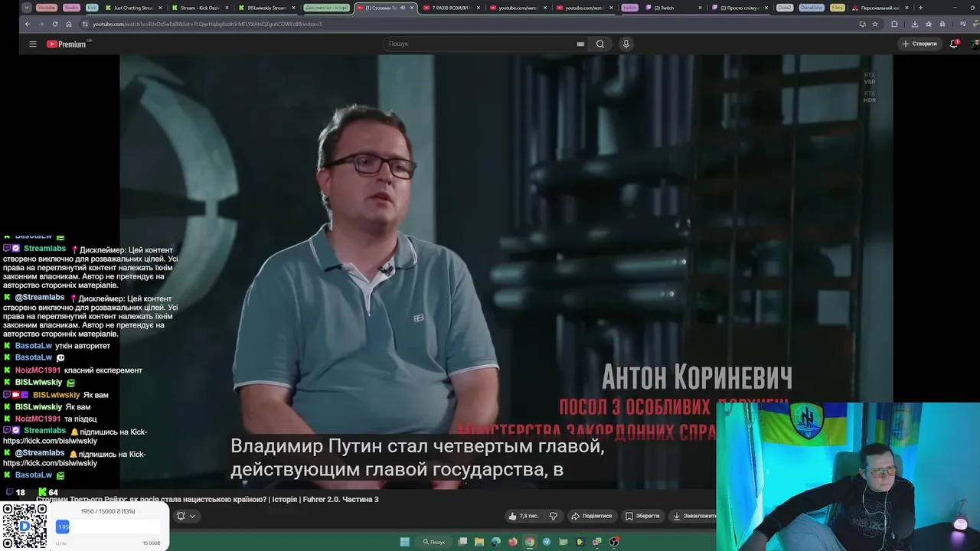Viewport: 980px width, 551px height.
Task: Open Chrome from the taskbar
Action: point(530,542)
